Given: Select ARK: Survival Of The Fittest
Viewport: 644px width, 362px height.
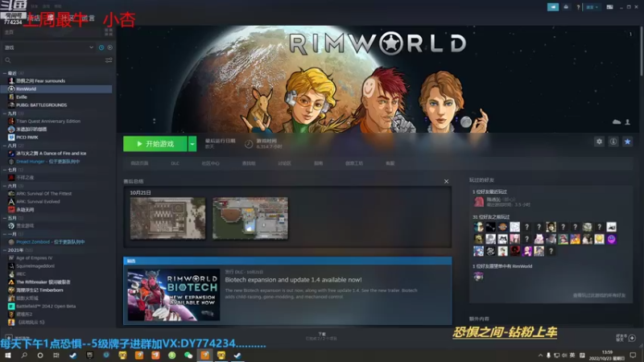Looking at the screenshot, I should tap(44, 194).
